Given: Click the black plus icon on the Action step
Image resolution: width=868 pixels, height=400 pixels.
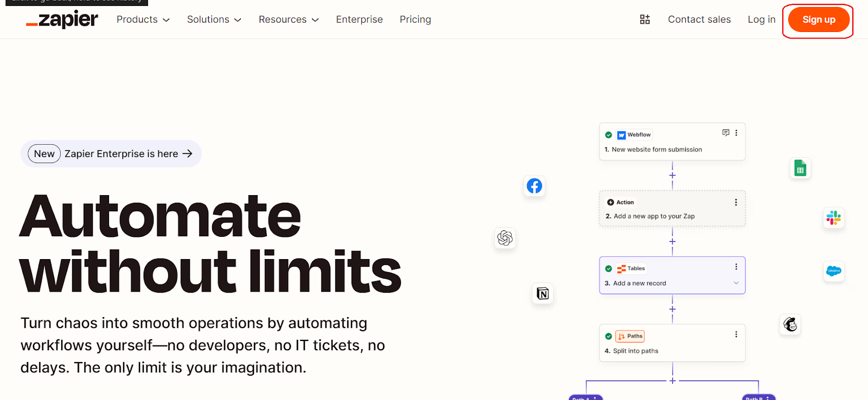Looking at the screenshot, I should [610, 202].
